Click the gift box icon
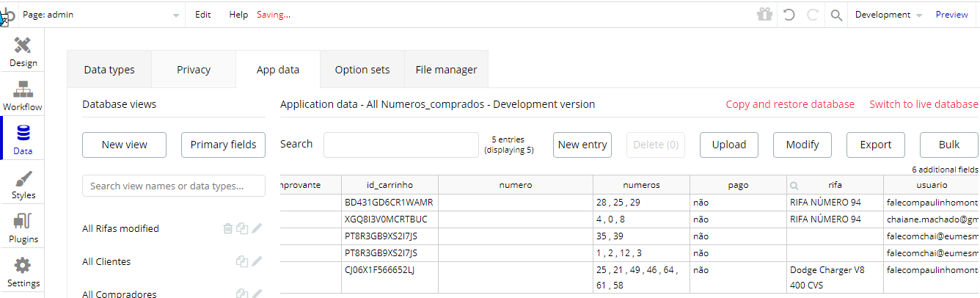 (765, 15)
